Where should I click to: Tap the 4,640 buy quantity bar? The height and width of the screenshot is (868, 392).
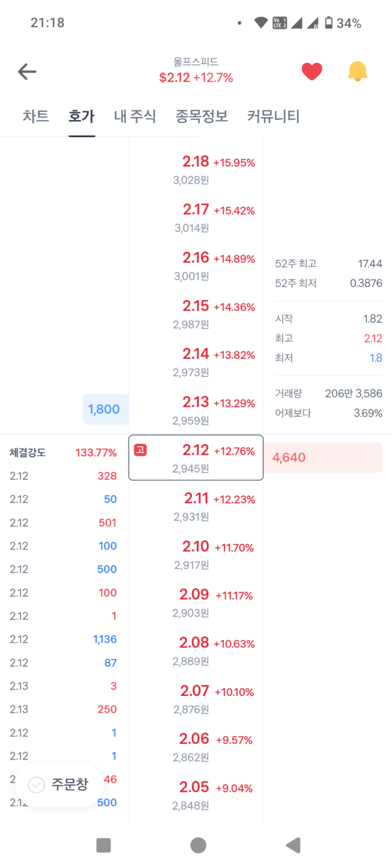[323, 457]
